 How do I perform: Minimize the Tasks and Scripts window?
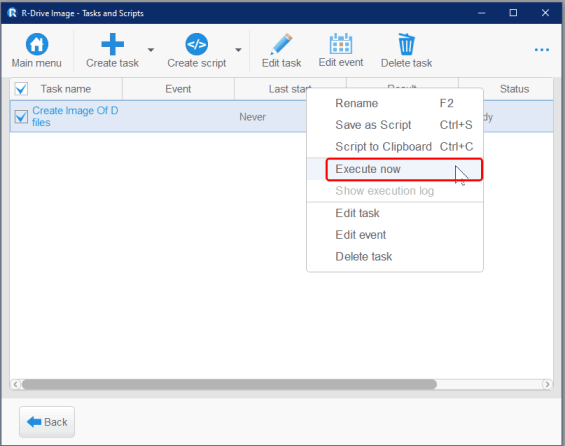[x=481, y=13]
